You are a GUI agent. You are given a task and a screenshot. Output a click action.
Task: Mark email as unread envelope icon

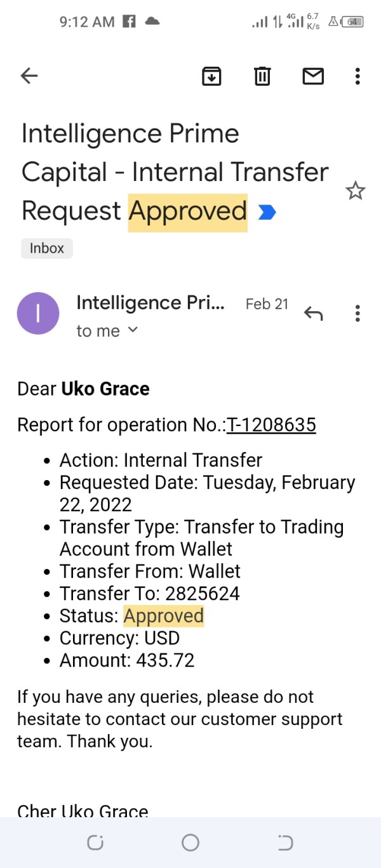tap(313, 77)
